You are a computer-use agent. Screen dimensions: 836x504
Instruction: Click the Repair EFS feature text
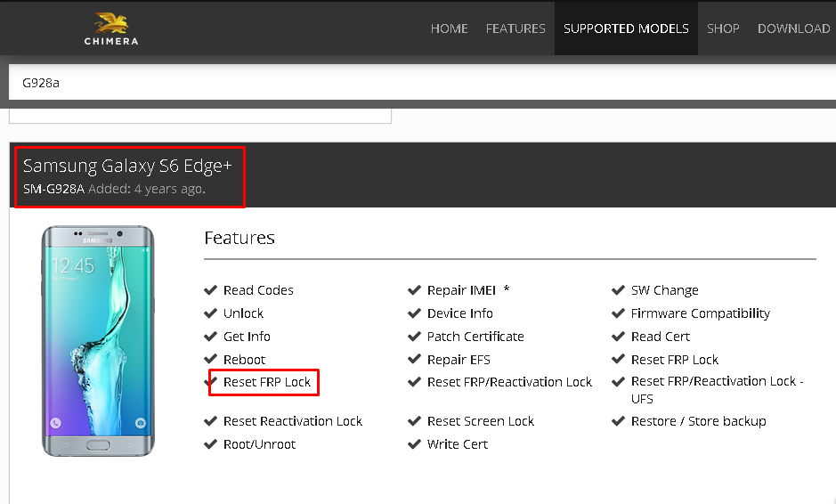(459, 360)
